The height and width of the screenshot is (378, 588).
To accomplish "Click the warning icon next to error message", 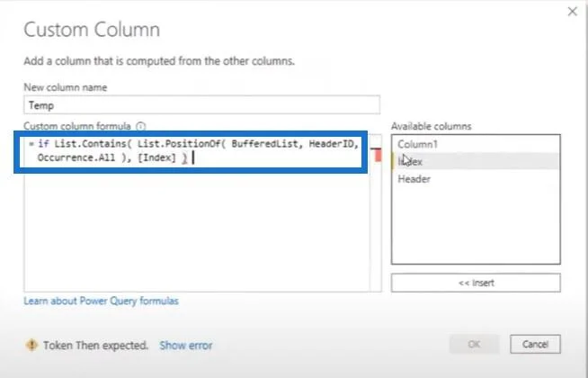I will click(x=31, y=345).
